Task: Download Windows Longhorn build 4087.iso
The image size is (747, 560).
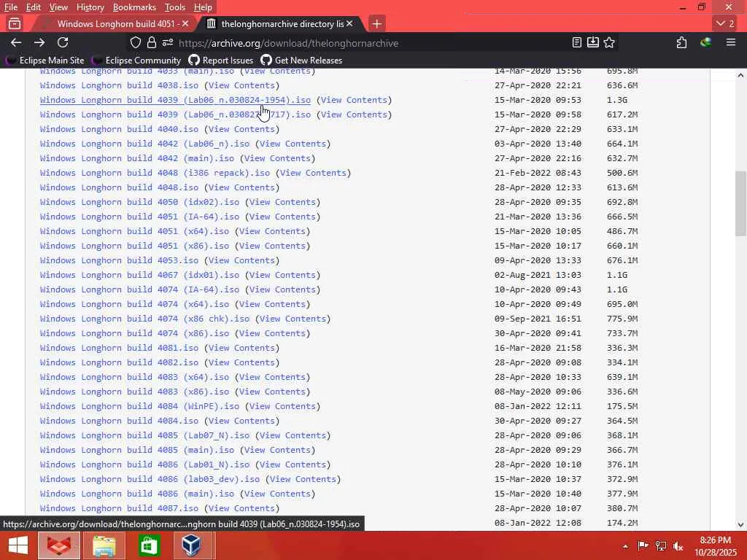Action: pos(119,508)
